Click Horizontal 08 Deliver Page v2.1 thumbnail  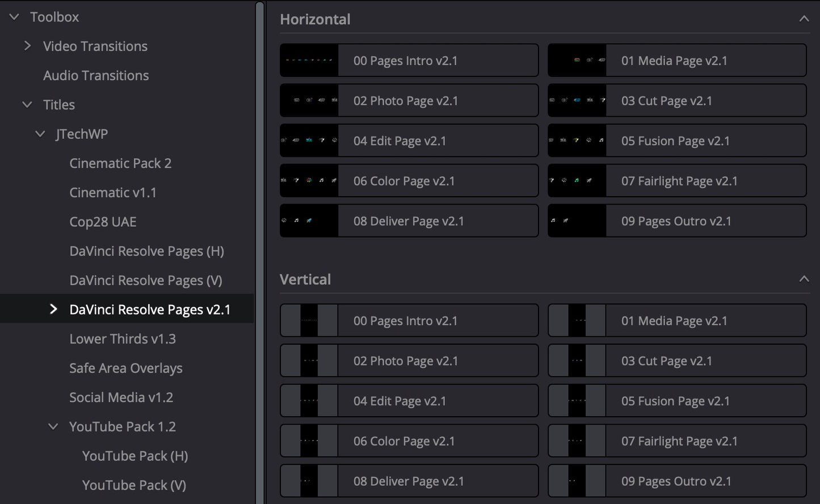click(x=309, y=221)
